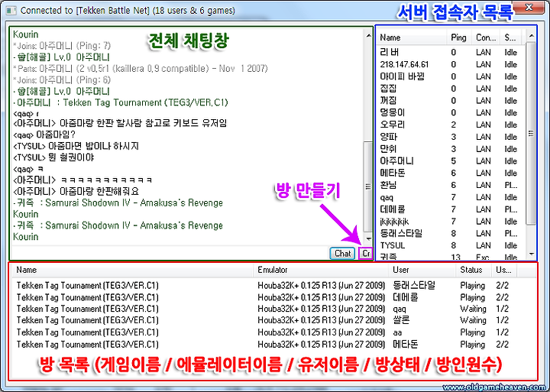550x392 pixels.
Task: Click the Chat button
Action: point(342,254)
